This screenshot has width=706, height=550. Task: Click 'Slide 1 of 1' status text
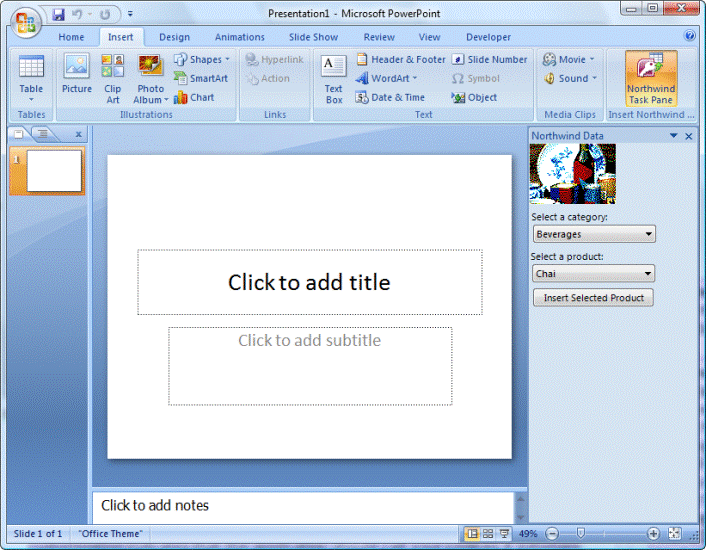(x=38, y=534)
